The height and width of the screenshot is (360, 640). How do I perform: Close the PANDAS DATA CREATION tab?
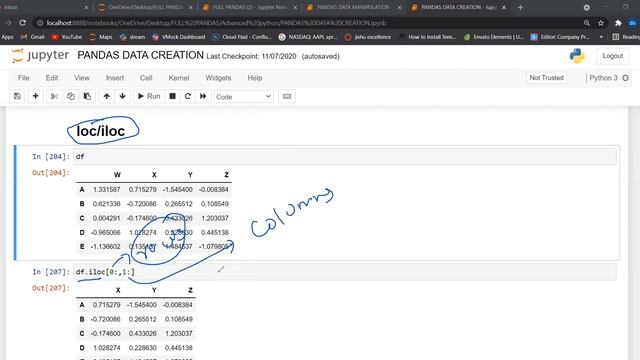[504, 7]
